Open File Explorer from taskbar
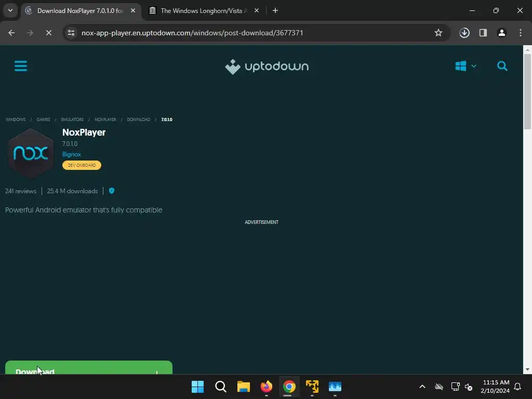 click(x=243, y=387)
